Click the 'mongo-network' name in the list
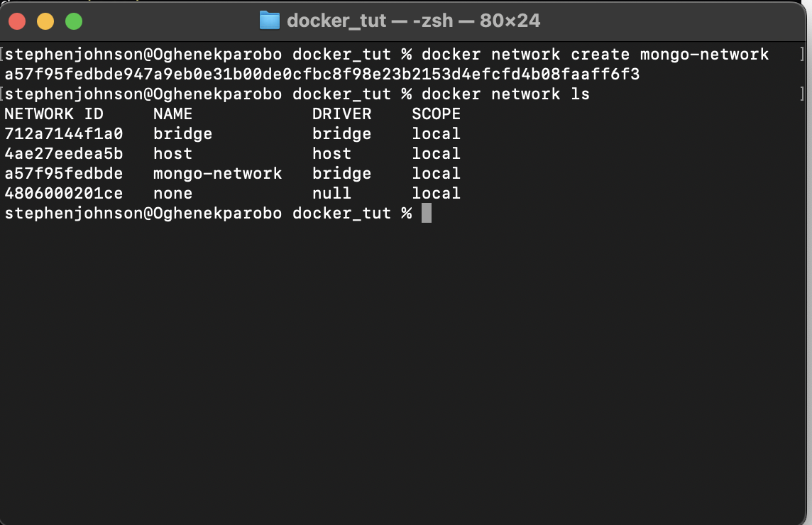812x525 pixels. (217, 174)
